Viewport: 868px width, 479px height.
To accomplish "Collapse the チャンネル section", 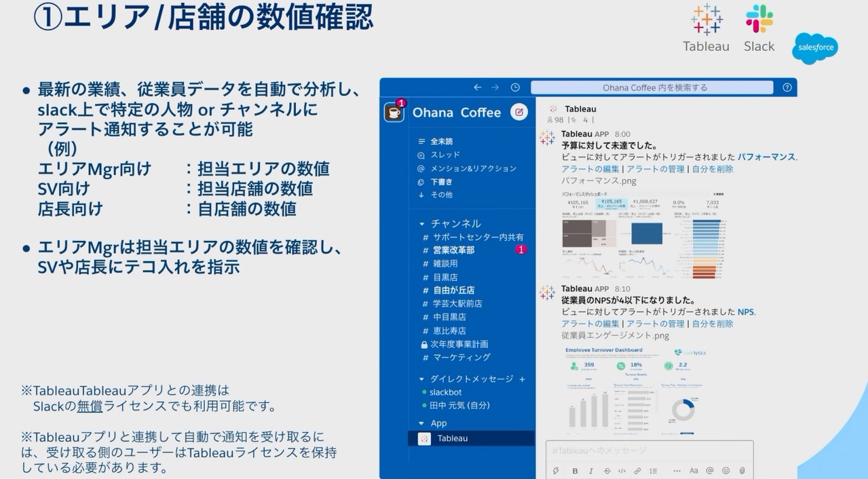I will (x=421, y=223).
